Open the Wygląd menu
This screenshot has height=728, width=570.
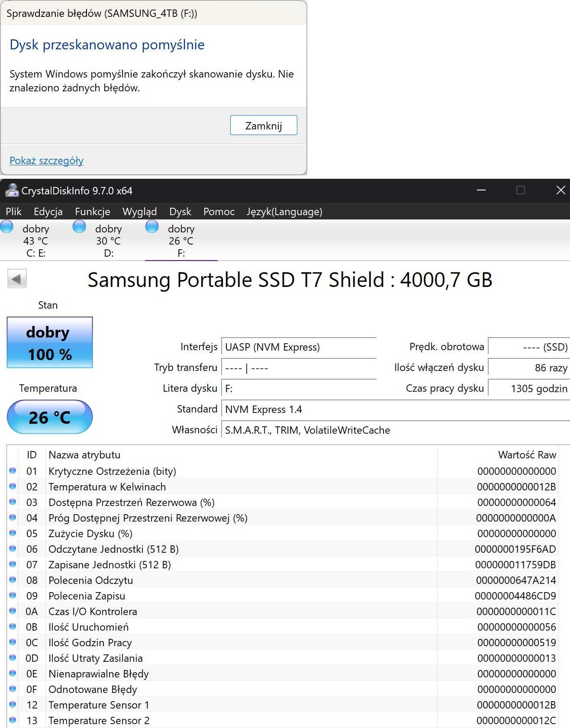pyautogui.click(x=139, y=212)
